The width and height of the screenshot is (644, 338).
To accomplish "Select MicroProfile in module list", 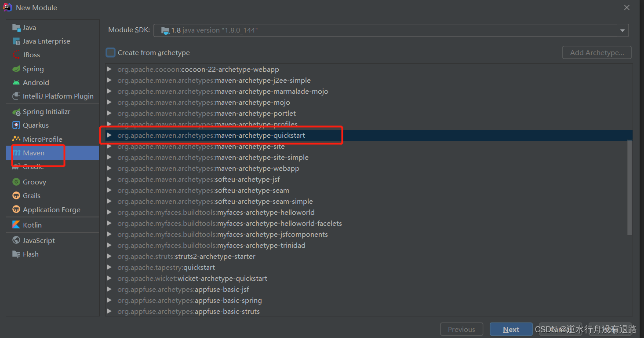I will (x=53, y=139).
